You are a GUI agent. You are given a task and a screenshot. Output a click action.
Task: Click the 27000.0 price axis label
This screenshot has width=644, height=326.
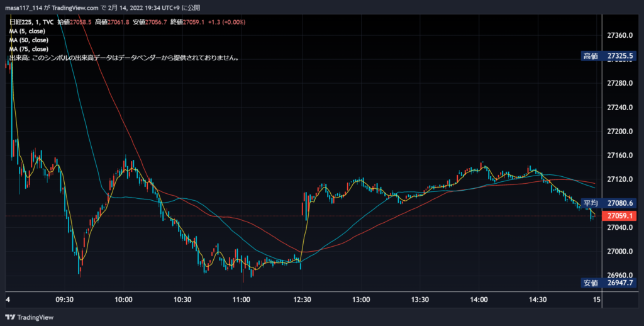click(x=619, y=252)
